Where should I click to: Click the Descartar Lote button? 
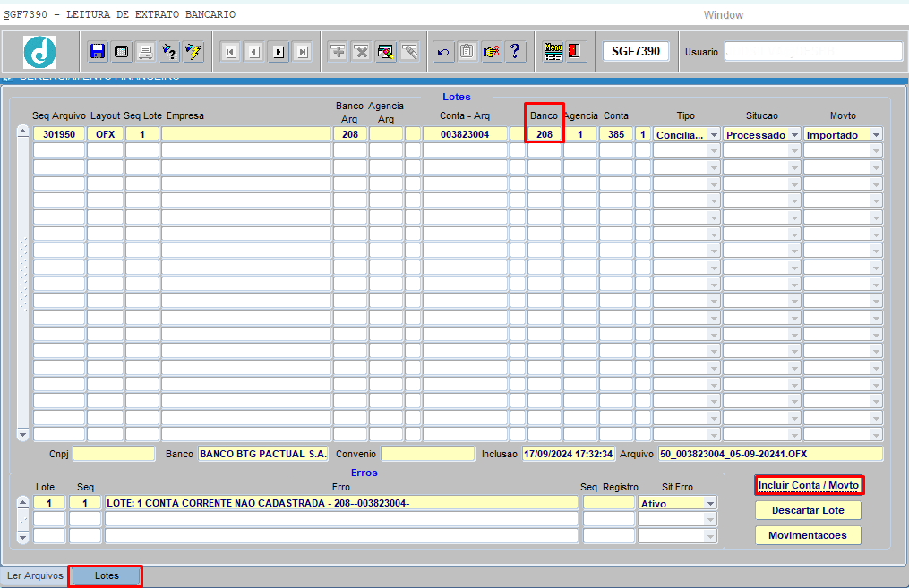808,510
